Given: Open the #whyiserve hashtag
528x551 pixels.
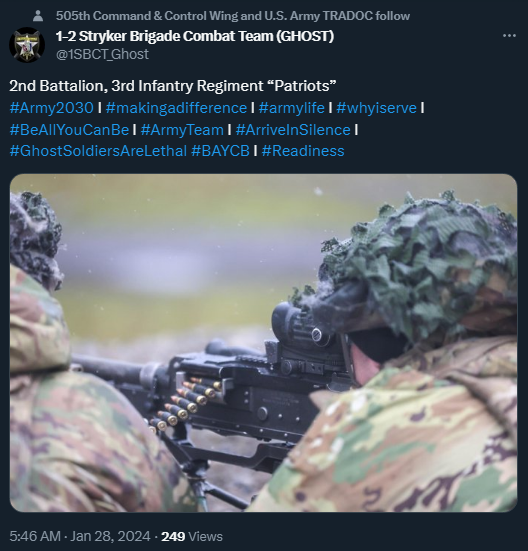Looking at the screenshot, I should pyautogui.click(x=376, y=108).
